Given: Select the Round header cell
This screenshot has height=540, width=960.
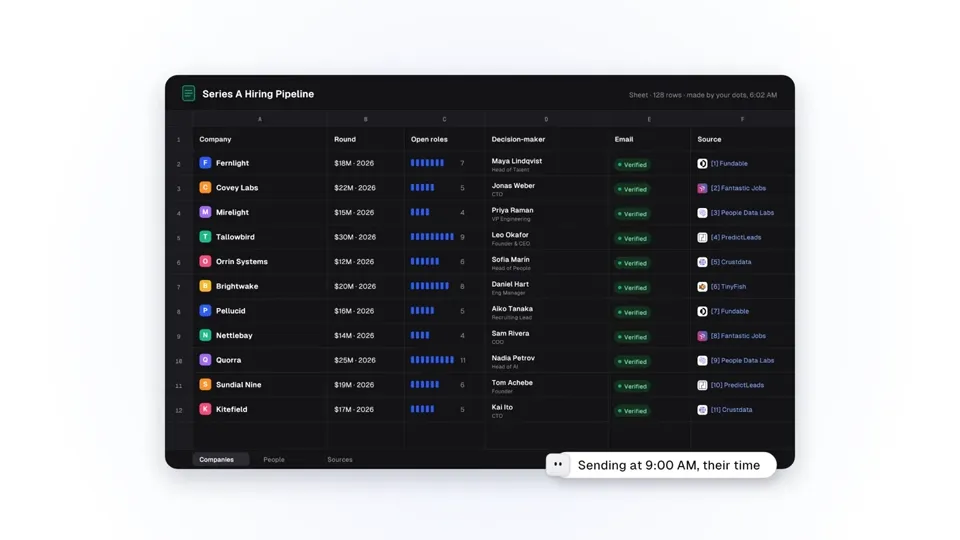Looking at the screenshot, I should pyautogui.click(x=366, y=139).
